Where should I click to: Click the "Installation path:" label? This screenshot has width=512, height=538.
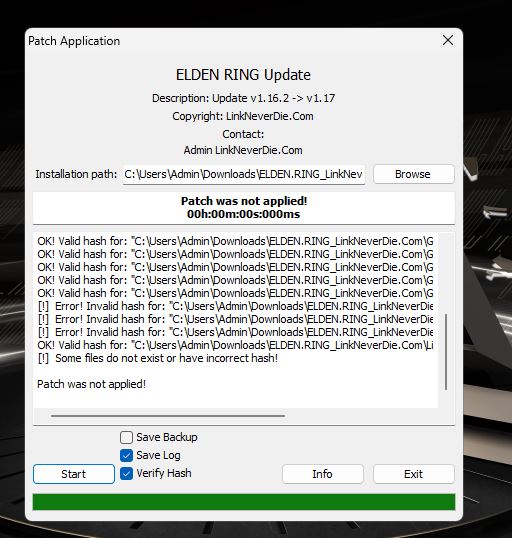[76, 174]
